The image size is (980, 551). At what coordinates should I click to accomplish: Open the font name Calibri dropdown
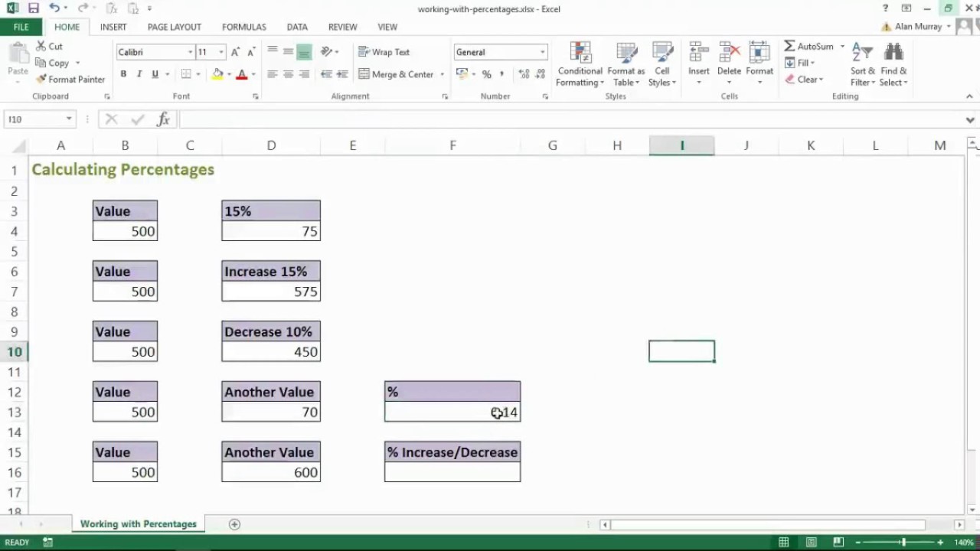[190, 52]
